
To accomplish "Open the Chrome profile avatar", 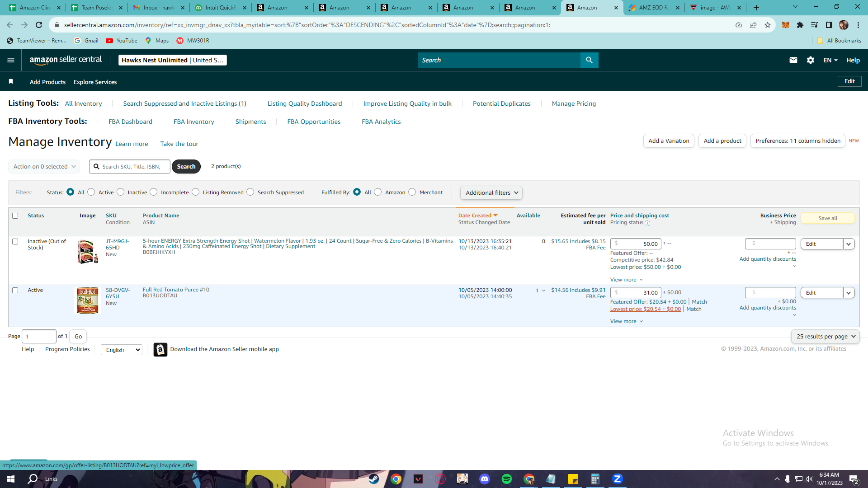I will (x=844, y=25).
